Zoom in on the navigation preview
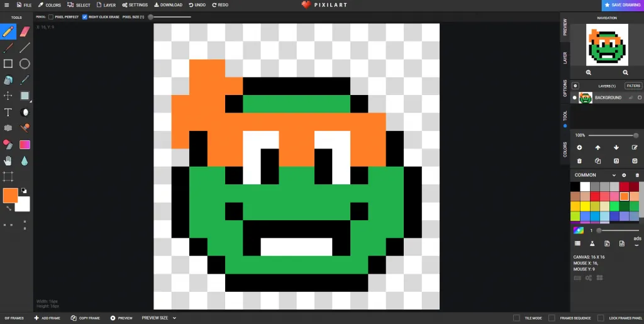This screenshot has width=644, height=324. [x=589, y=72]
